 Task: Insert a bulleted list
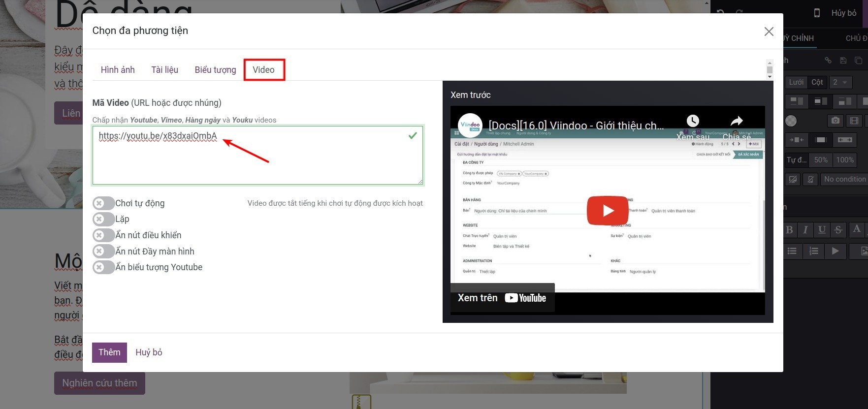[x=792, y=251]
